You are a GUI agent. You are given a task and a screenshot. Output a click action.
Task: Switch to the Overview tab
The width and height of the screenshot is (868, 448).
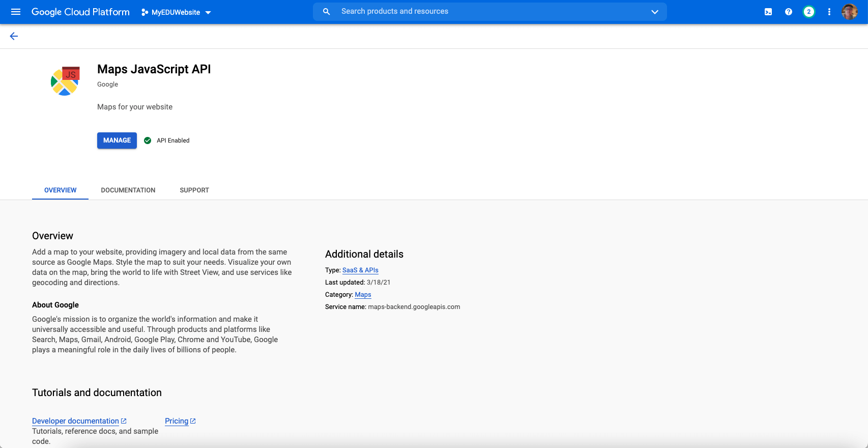[61, 190]
